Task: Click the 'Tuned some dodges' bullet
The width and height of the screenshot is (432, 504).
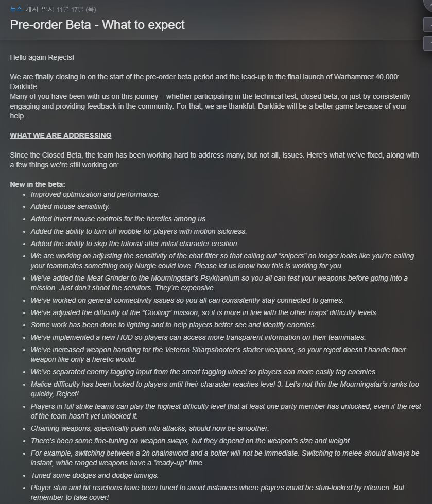Action: (x=94, y=475)
